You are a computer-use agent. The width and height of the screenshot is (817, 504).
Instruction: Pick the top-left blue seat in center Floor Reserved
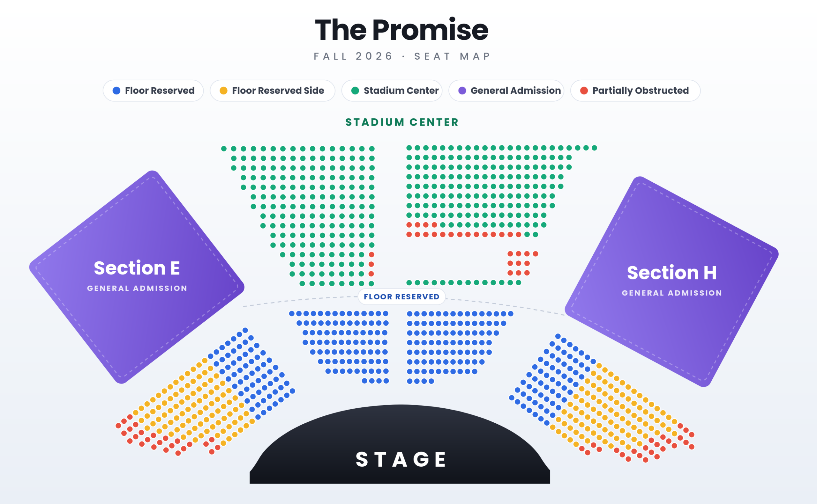(x=292, y=314)
